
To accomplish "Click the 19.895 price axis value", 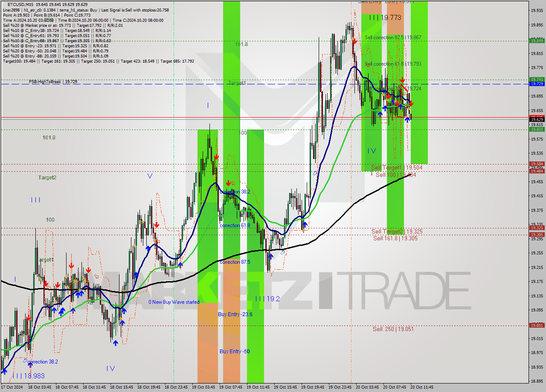I will [537, 25].
